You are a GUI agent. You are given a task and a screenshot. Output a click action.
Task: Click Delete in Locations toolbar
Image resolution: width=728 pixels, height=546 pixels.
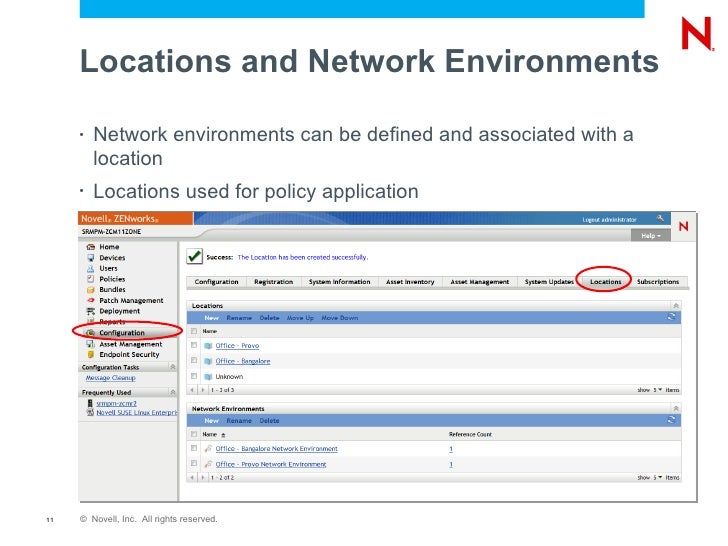pos(269,318)
